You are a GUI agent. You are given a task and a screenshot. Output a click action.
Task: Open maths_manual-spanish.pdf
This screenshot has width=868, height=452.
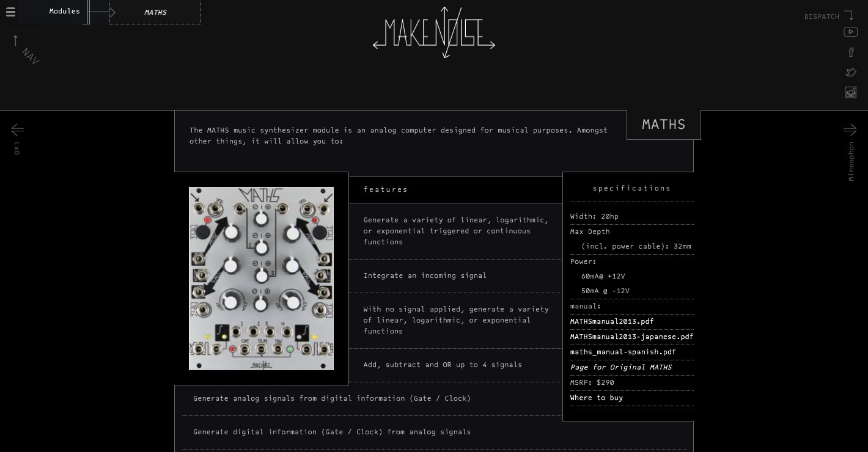tap(623, 352)
